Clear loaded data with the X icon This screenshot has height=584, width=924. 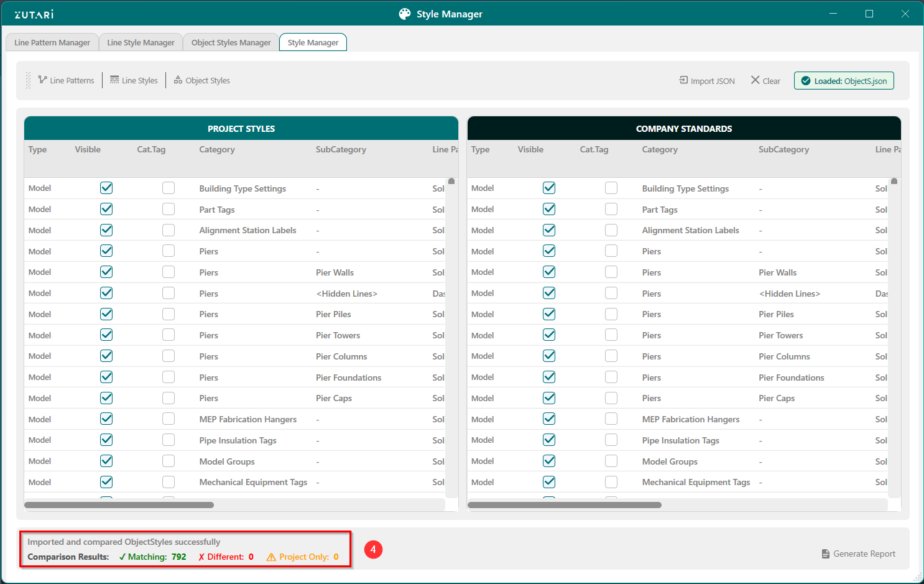(x=755, y=80)
